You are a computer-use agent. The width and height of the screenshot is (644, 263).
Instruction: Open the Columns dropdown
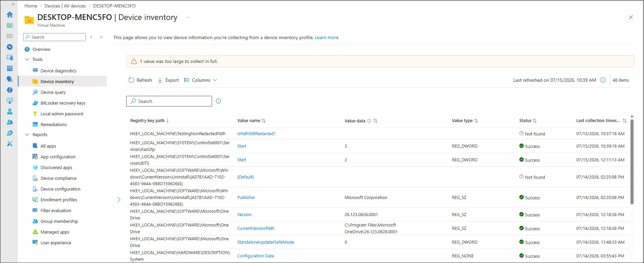pyautogui.click(x=201, y=80)
